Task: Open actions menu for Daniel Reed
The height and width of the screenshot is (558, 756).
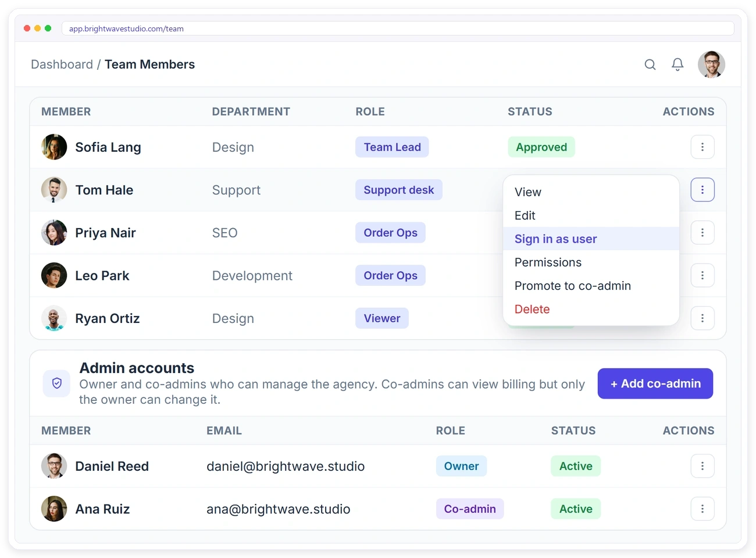Action: pos(702,466)
